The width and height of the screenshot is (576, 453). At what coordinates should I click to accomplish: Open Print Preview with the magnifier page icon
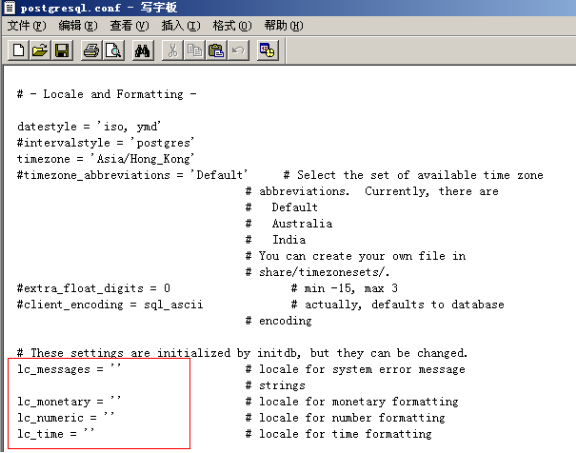113,50
